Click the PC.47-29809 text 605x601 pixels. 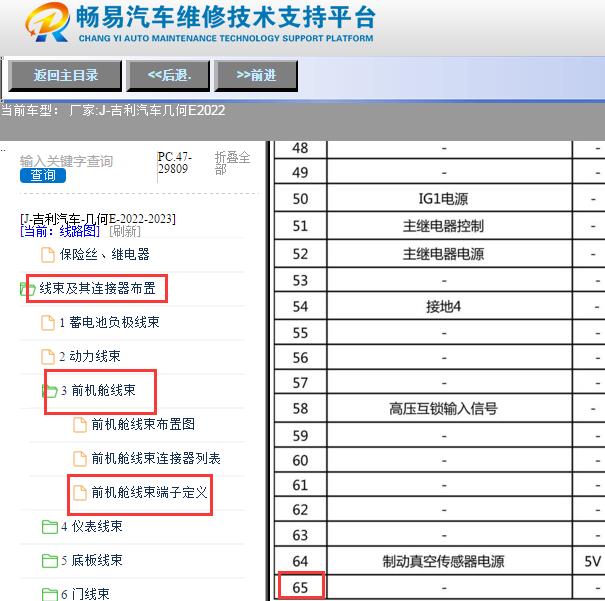pyautogui.click(x=174, y=163)
